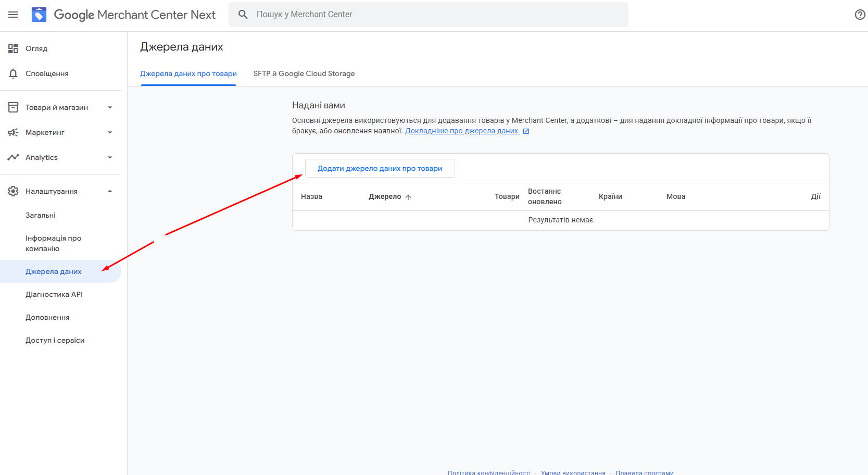
Task: Open the hamburger main menu
Action: [13, 15]
